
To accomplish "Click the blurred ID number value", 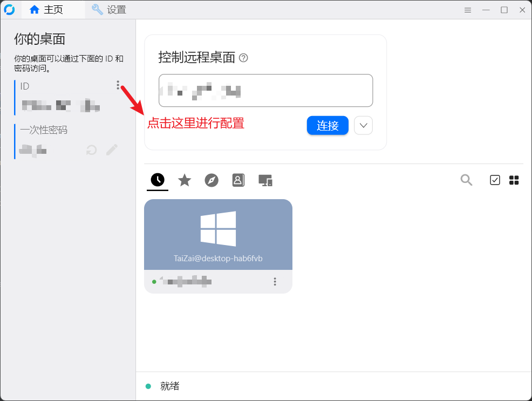I will point(61,105).
